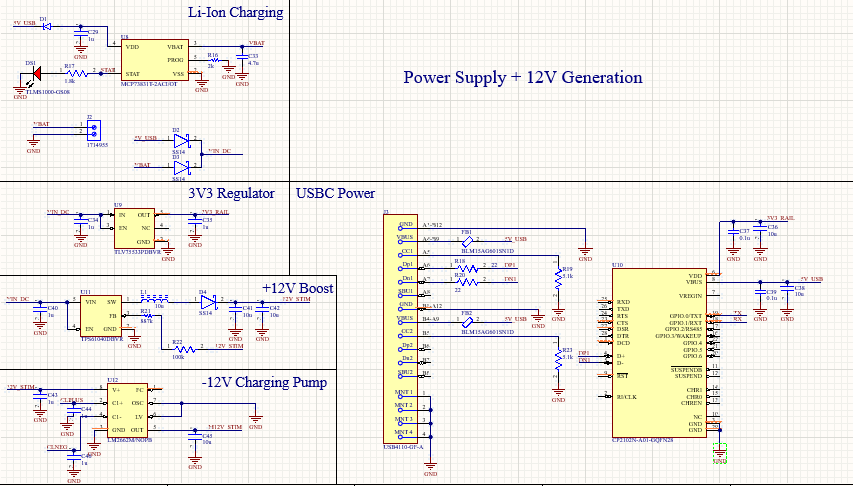Click the TPS61040 boost converter U11

[102, 314]
